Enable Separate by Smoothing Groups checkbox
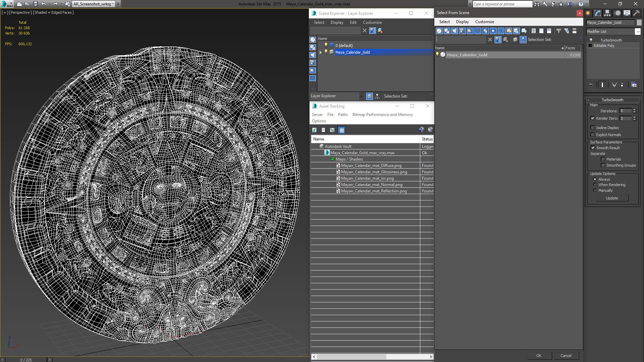Viewport: 644px width, 362px height. 603,165
